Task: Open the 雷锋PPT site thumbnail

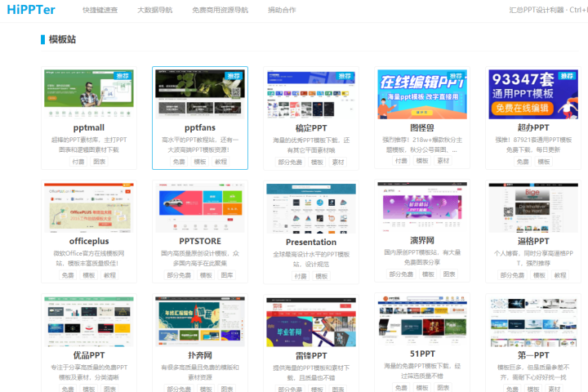Action: tap(311, 322)
